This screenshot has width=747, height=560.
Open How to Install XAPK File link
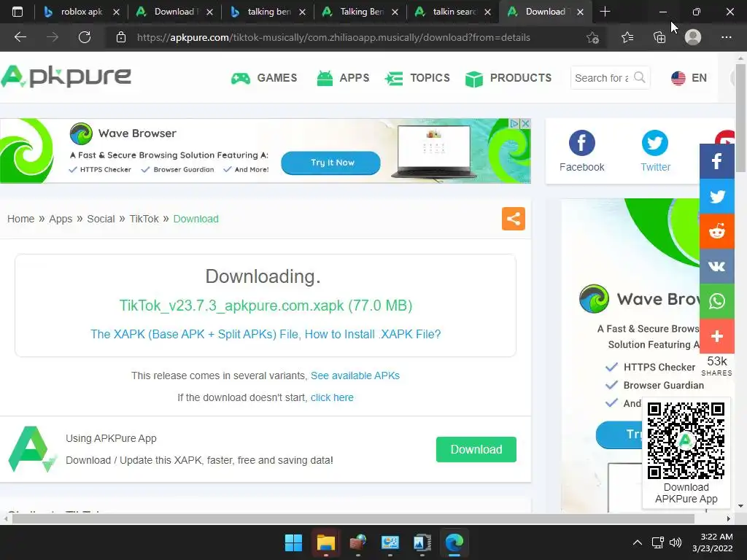[x=373, y=334]
